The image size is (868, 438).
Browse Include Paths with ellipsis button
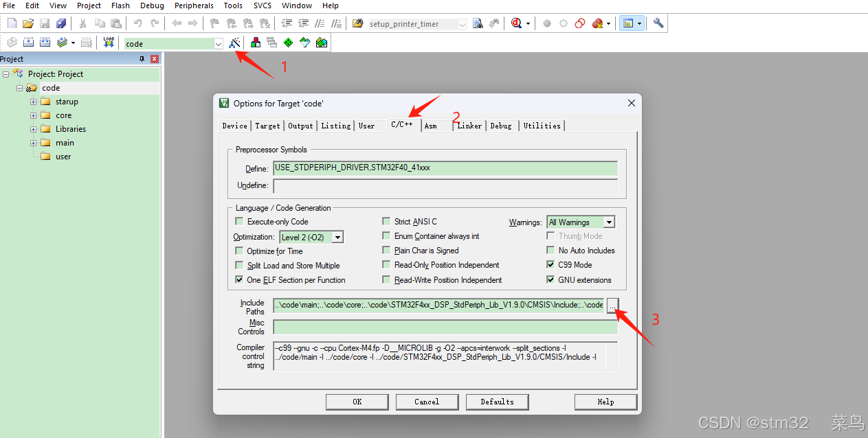(x=612, y=306)
